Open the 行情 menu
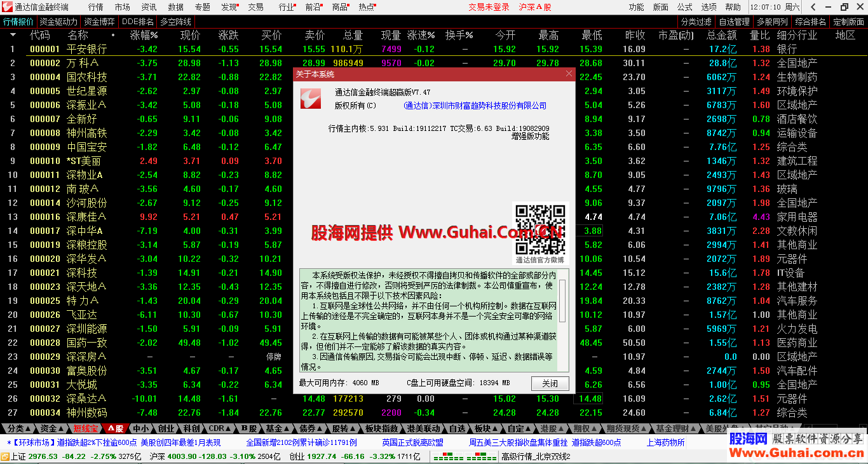868x464 pixels. 96,7
